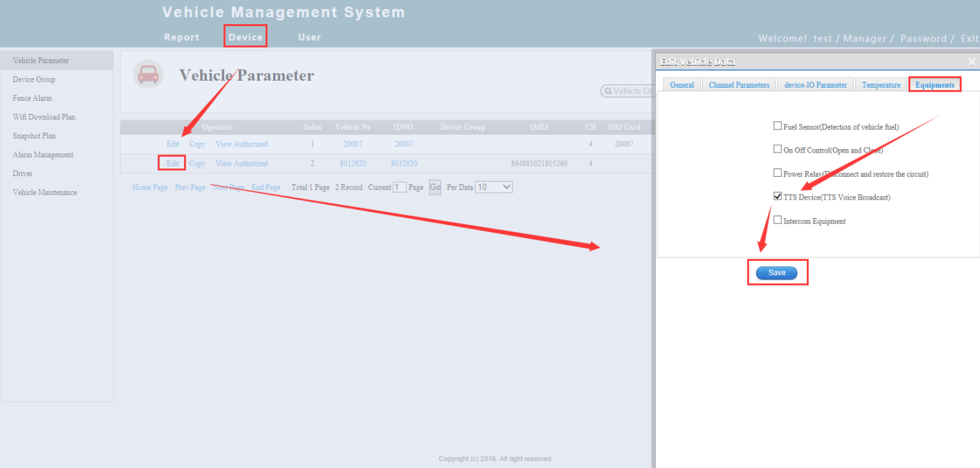Uncheck the TTS Device checkbox
Viewport: 980px width, 468px height.
[777, 197]
